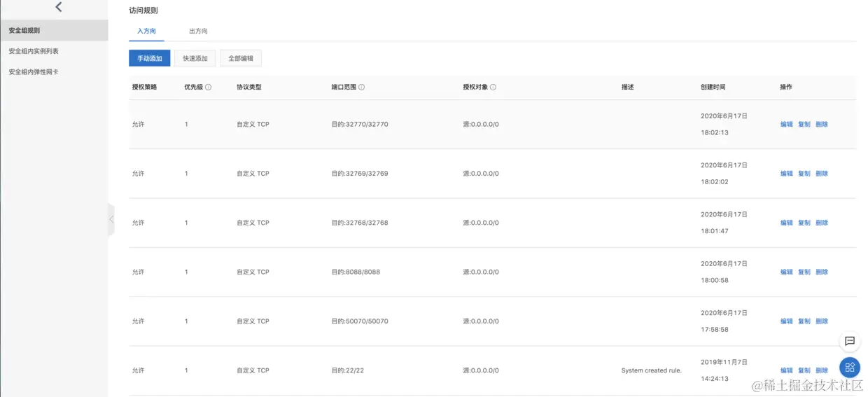Delete the rule for port 8088/8088
868x397 pixels.
822,272
